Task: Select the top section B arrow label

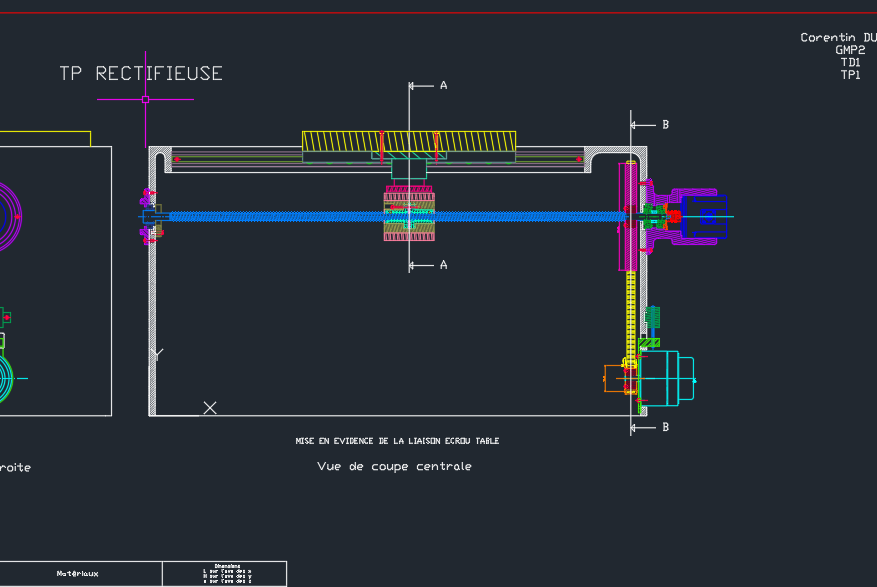Action: pyautogui.click(x=665, y=125)
